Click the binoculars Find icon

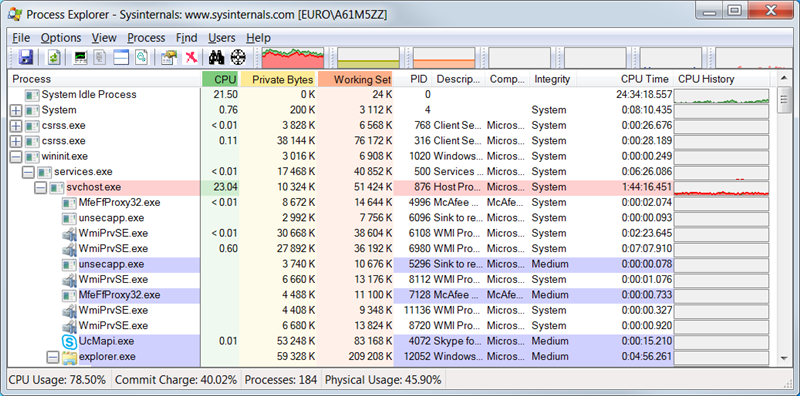click(x=217, y=57)
